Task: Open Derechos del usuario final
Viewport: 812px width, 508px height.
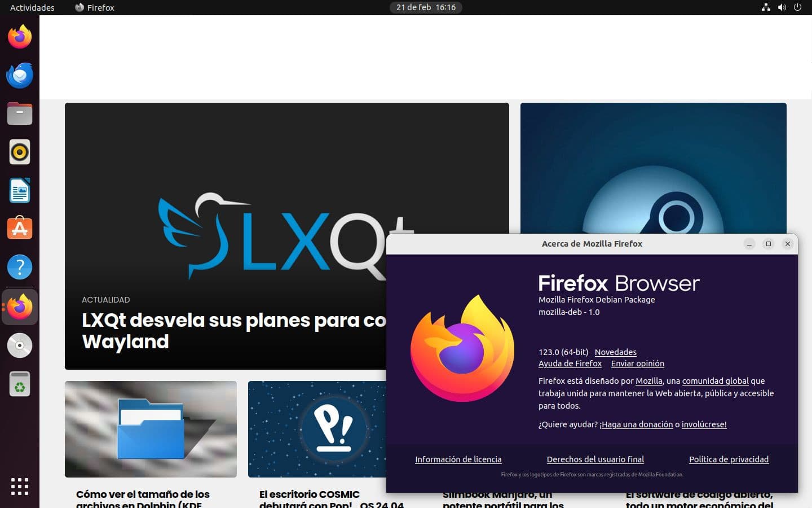Action: pyautogui.click(x=595, y=459)
